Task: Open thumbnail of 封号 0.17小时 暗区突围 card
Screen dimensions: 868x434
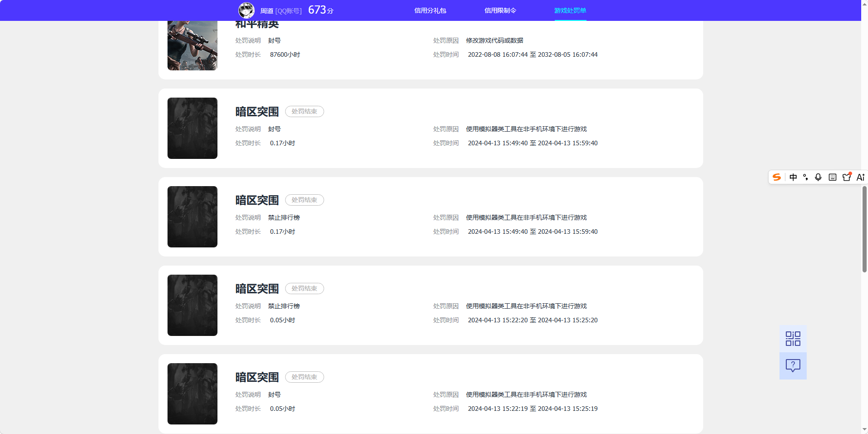Action: tap(192, 128)
